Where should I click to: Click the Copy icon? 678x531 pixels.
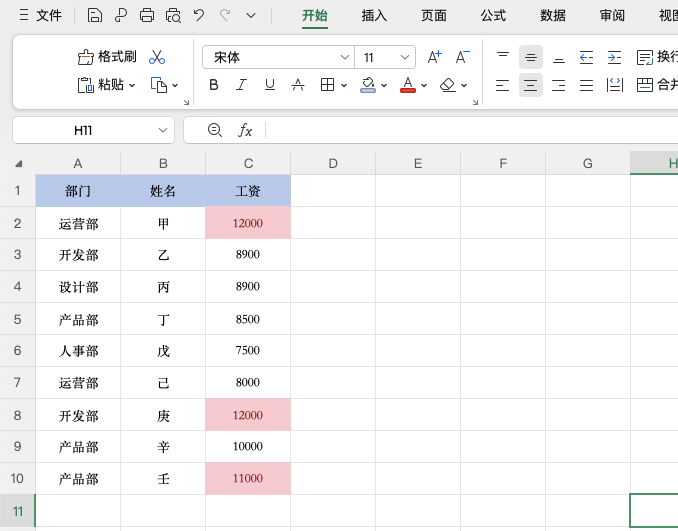pos(159,85)
